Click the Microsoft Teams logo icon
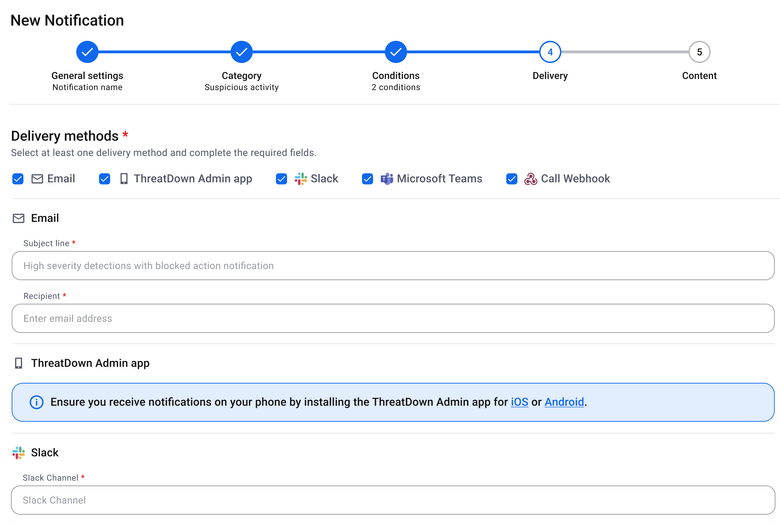This screenshot has height=525, width=780. click(387, 179)
